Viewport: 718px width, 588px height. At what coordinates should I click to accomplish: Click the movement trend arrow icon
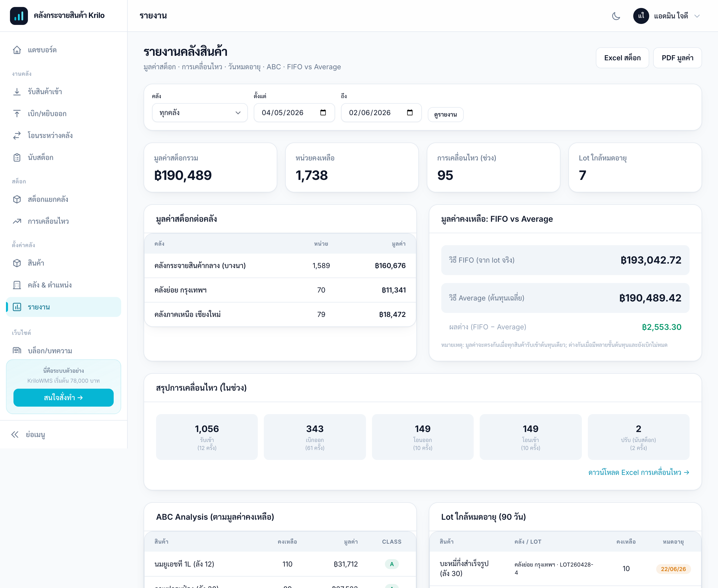17,221
